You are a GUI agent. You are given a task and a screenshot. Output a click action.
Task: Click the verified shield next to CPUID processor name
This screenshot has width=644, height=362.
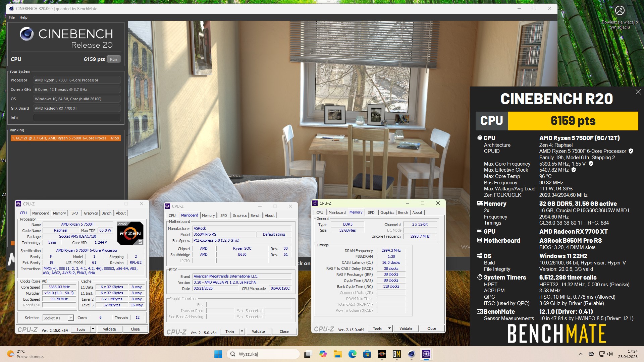tap(631, 151)
